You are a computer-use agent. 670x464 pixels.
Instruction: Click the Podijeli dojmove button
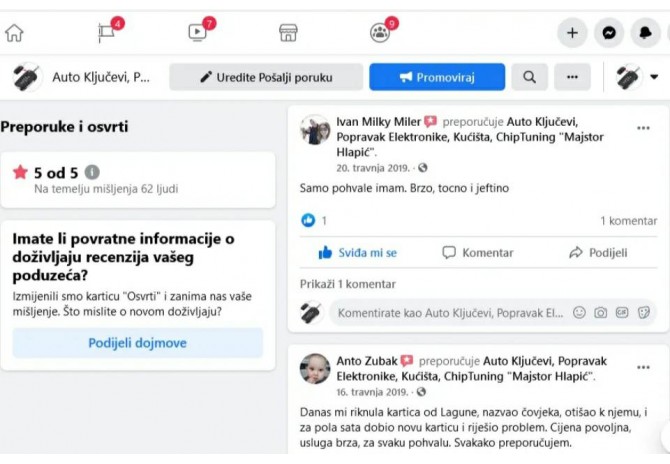[138, 343]
